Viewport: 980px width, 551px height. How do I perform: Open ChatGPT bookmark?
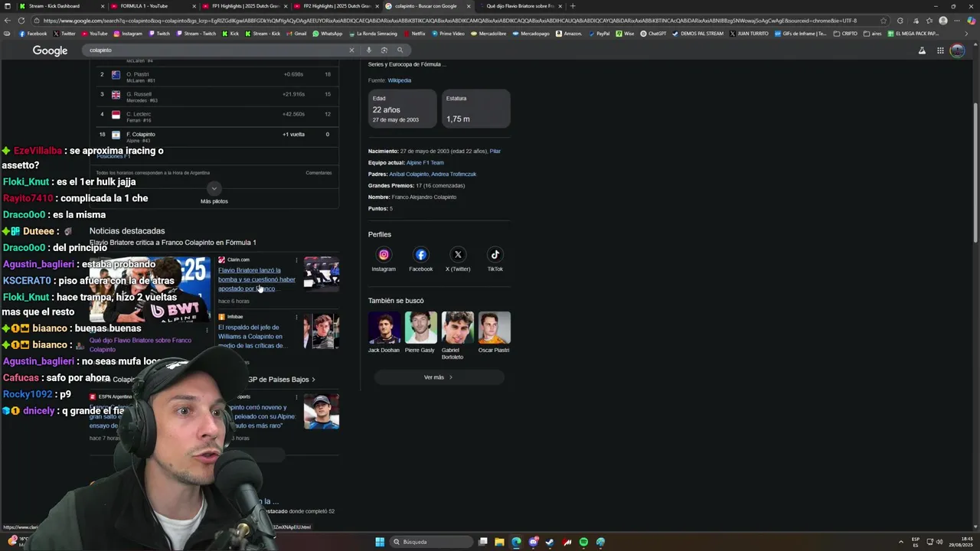[x=653, y=34]
